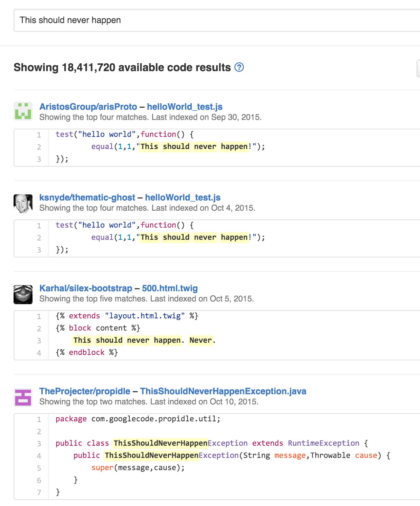Click TheProjecter purple avatar icon
Image resolution: width=420 pixels, height=506 pixels.
[x=23, y=397]
